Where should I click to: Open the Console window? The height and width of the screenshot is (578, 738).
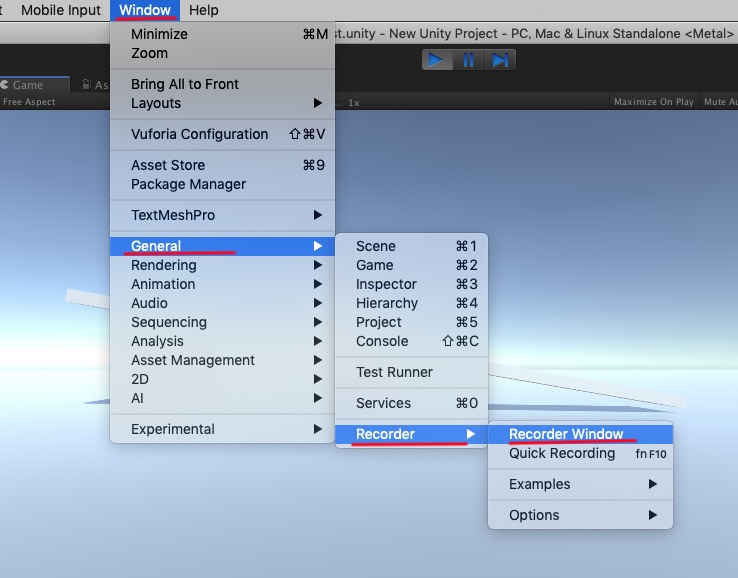coord(411,341)
